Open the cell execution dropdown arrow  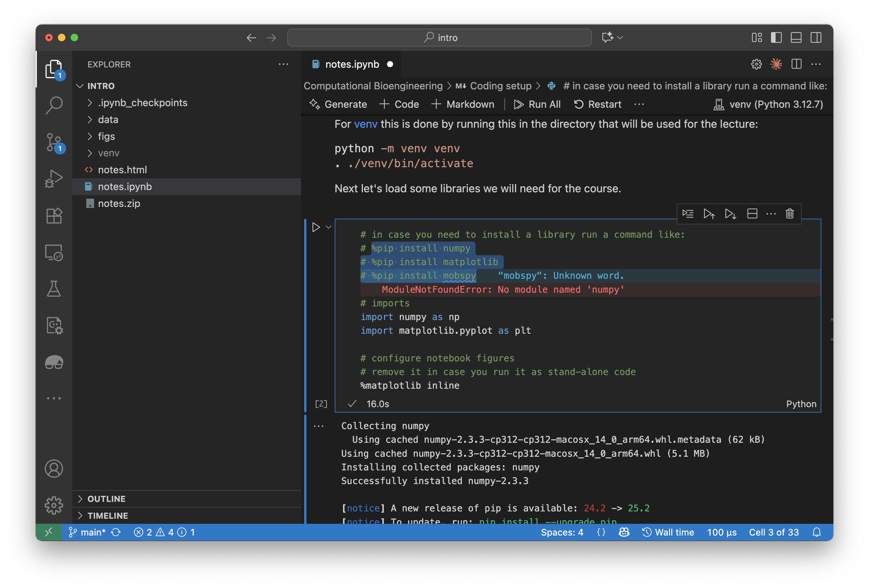point(329,227)
